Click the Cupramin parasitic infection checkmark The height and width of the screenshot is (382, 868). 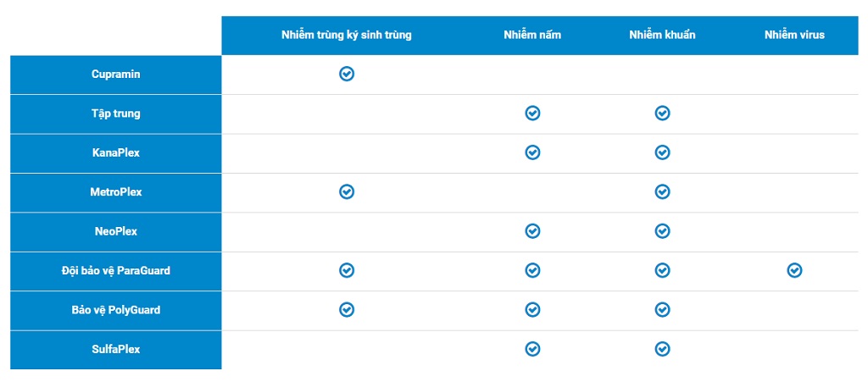click(x=346, y=74)
